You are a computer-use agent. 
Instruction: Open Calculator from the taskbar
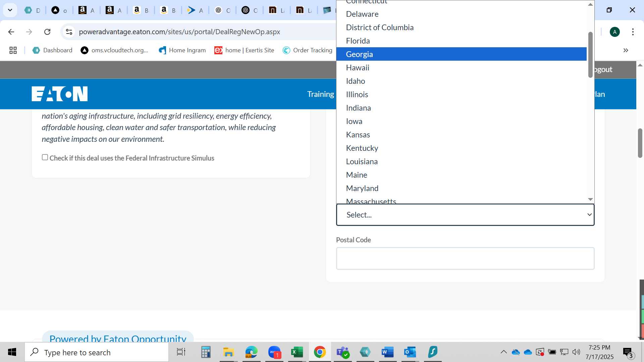coord(206,352)
